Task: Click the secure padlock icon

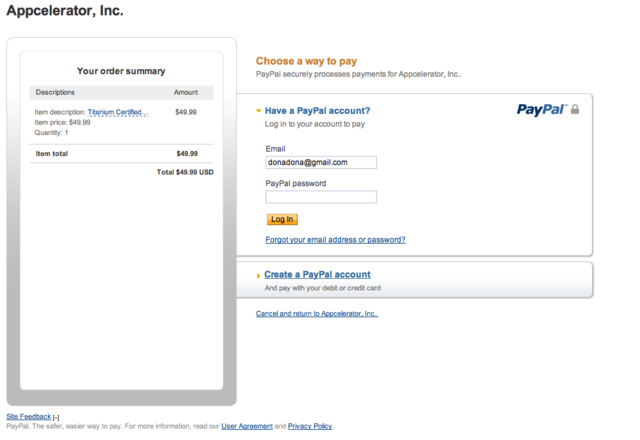Action: [575, 109]
